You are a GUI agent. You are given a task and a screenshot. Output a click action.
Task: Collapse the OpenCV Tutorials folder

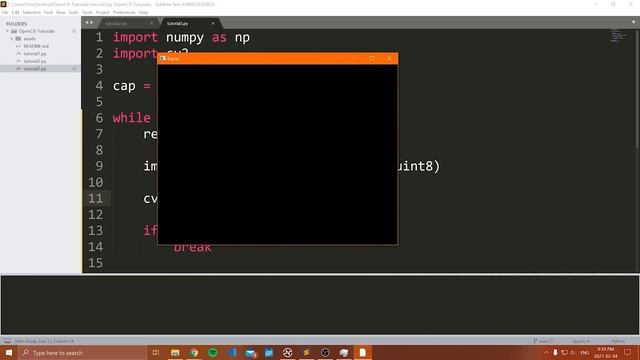tap(7, 31)
